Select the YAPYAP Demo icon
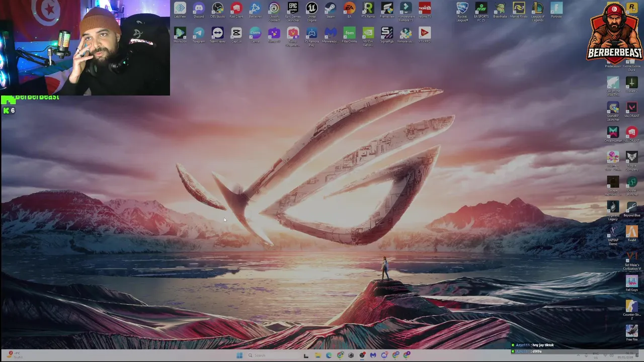Image resolution: width=644 pixels, height=362 pixels. (x=613, y=235)
